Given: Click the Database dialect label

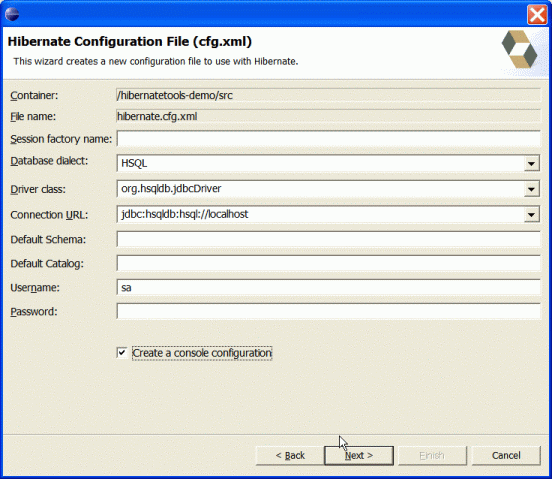Looking at the screenshot, I should pyautogui.click(x=49, y=161).
